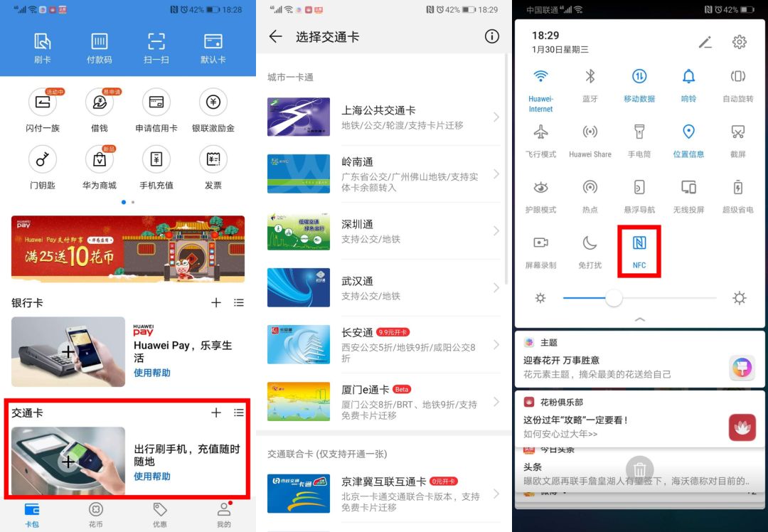
Task: Open the 主题 notification app icon
Action: coord(742,368)
